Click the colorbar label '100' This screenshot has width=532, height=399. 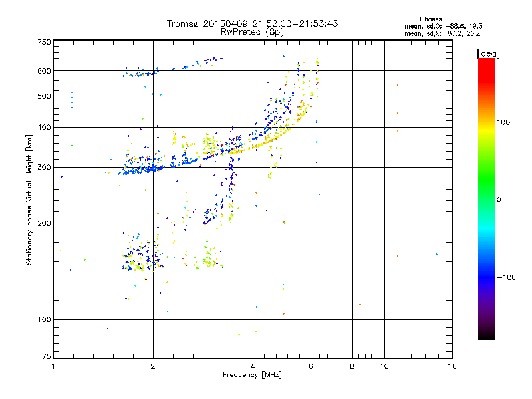coord(503,122)
